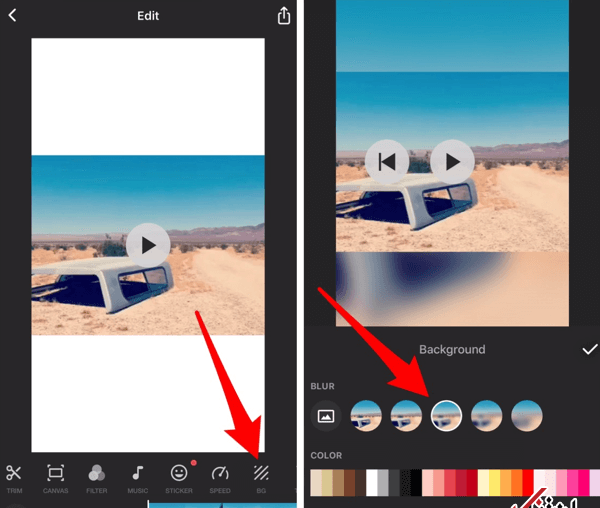Tap the timeline clip strip below toolbar
Screen dimensions: 600x508
pyautogui.click(x=222, y=505)
